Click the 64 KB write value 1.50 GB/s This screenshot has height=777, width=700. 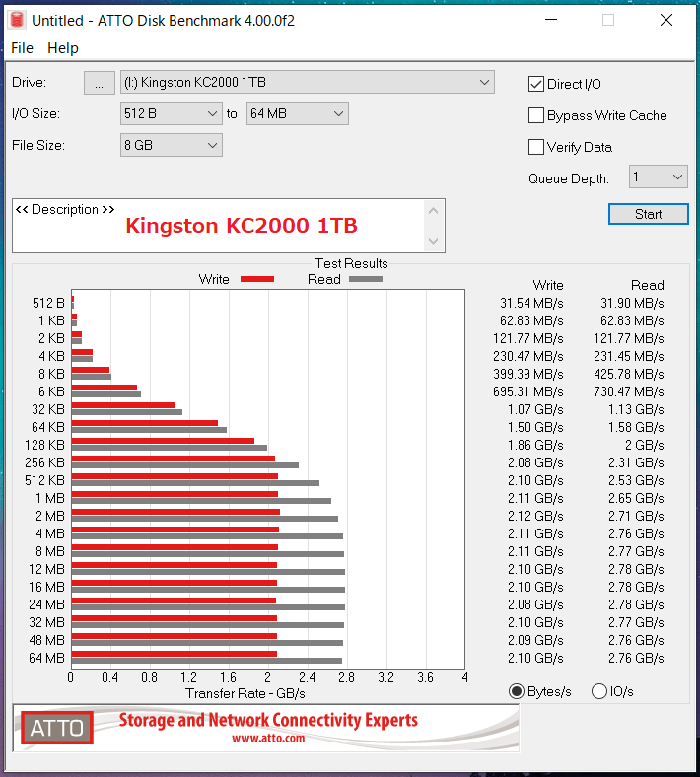point(535,427)
